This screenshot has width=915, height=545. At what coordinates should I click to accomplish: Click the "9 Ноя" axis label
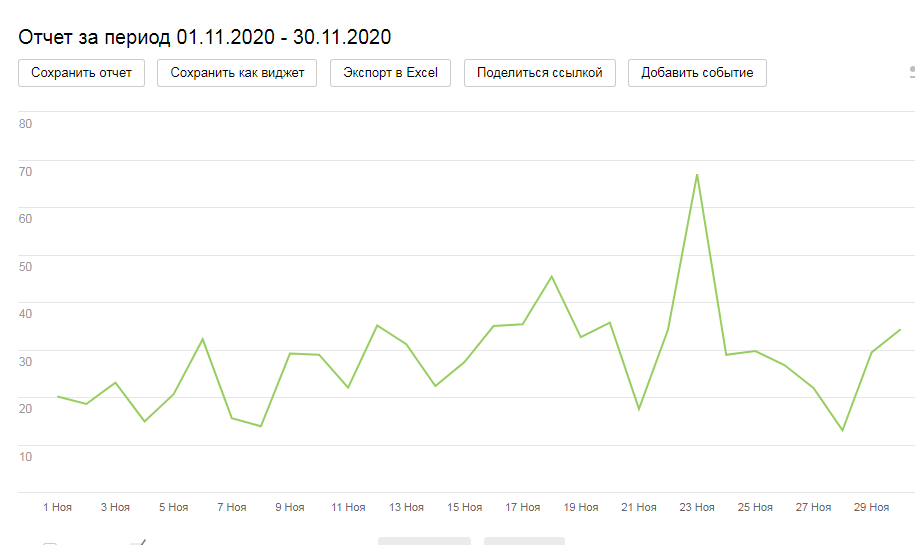pyautogui.click(x=290, y=508)
